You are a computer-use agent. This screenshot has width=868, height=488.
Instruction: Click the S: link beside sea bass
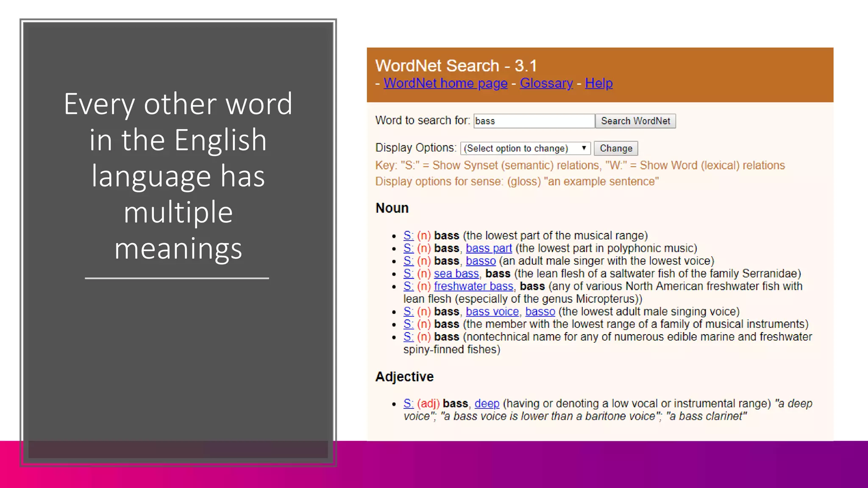(408, 274)
